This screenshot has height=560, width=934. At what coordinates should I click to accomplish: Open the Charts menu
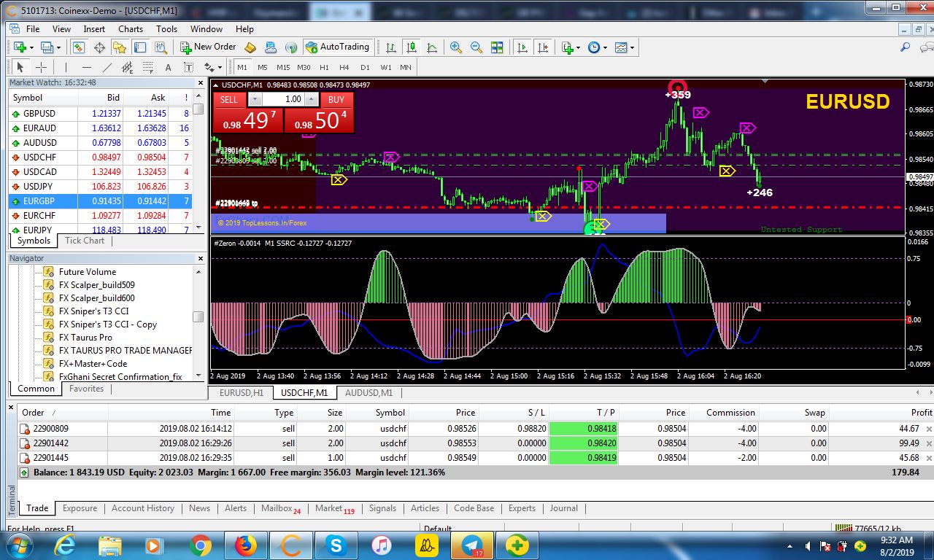pyautogui.click(x=131, y=29)
